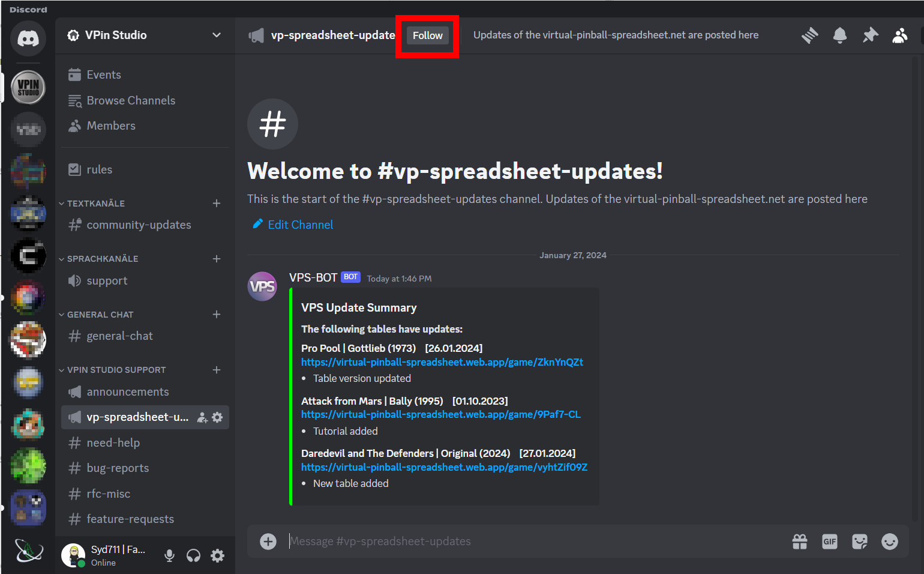
Task: Open VPin Studio server dropdown menu
Action: coord(217,35)
